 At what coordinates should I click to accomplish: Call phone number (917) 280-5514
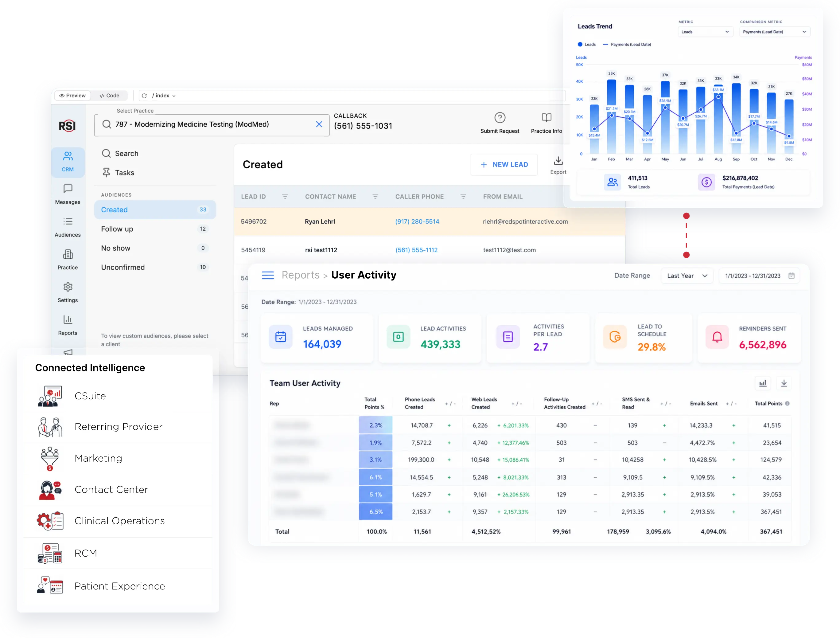tap(417, 221)
